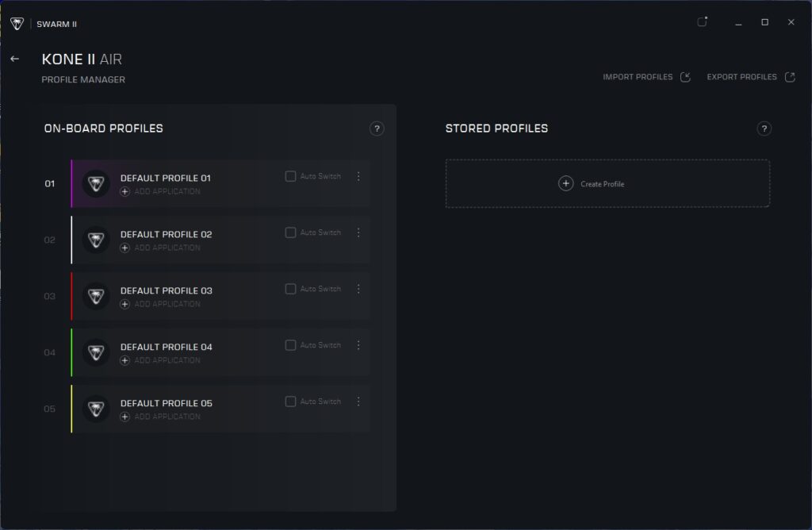Open three-dot menu for Default Profile 01
The height and width of the screenshot is (530, 812).
pos(358,176)
